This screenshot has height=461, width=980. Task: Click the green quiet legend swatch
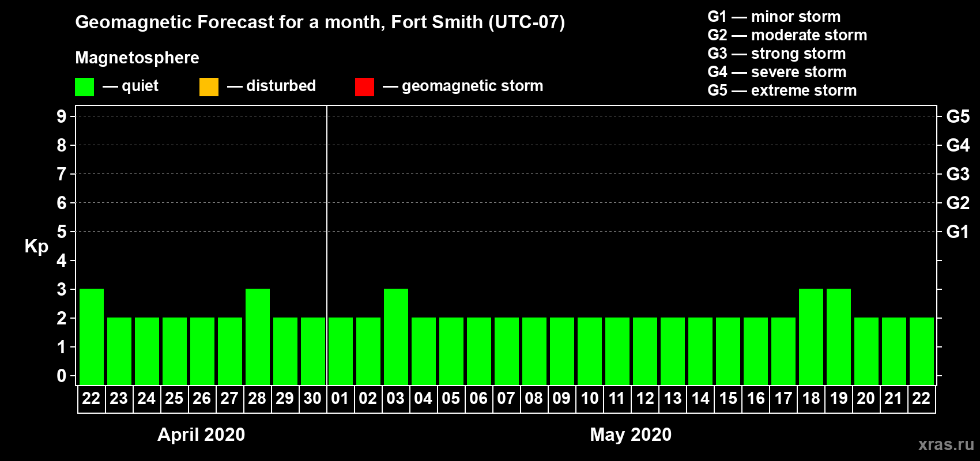click(x=84, y=87)
